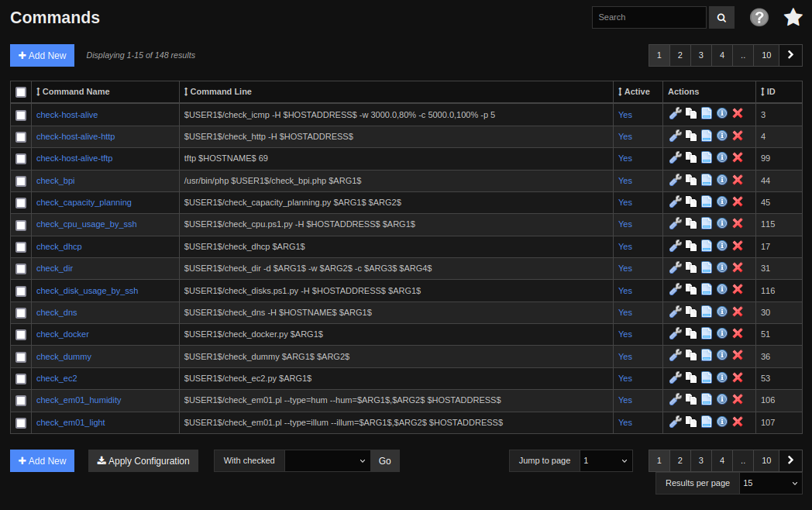Click into the Search text field

tap(649, 17)
